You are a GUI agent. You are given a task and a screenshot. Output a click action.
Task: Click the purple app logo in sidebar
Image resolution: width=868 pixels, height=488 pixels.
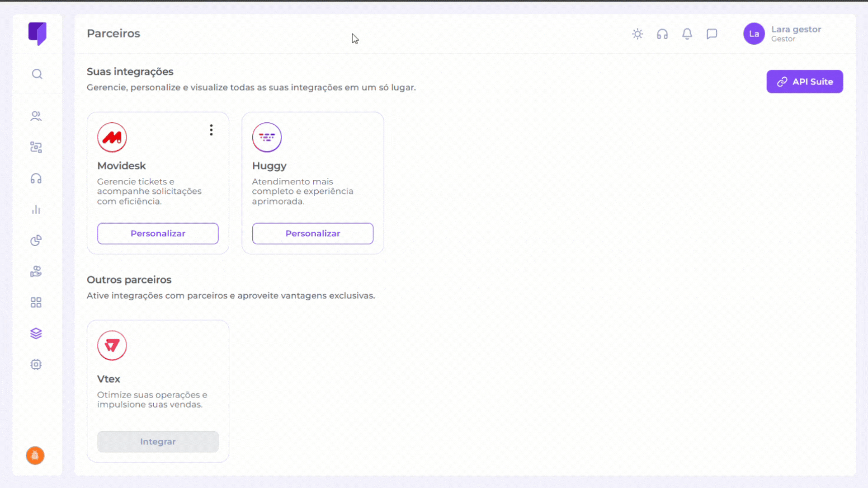pos(38,34)
